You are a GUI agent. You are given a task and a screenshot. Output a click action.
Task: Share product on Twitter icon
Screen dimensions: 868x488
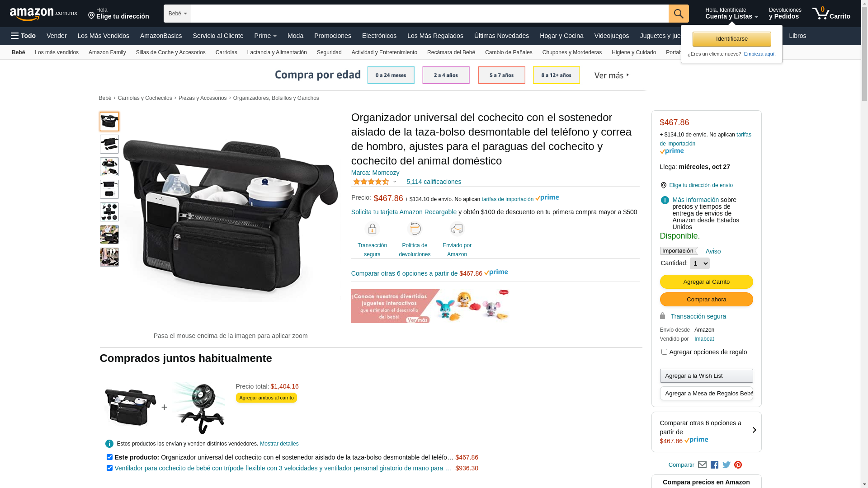click(726, 465)
